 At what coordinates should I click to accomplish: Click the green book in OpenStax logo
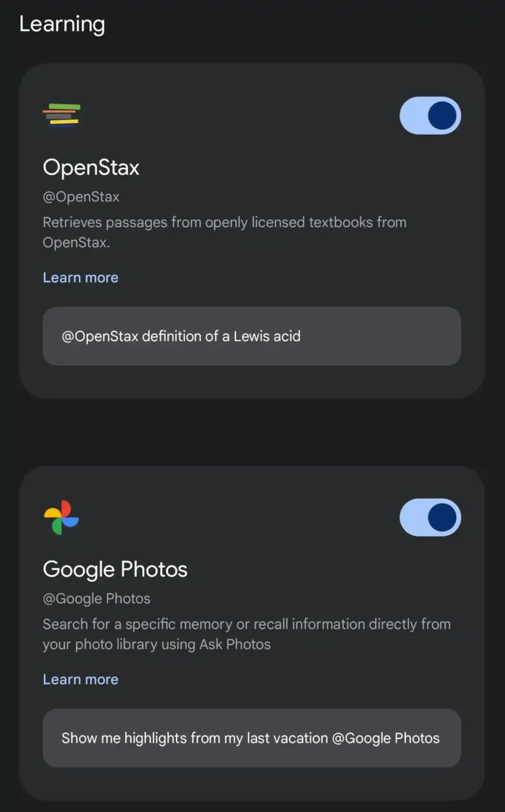pyautogui.click(x=65, y=107)
